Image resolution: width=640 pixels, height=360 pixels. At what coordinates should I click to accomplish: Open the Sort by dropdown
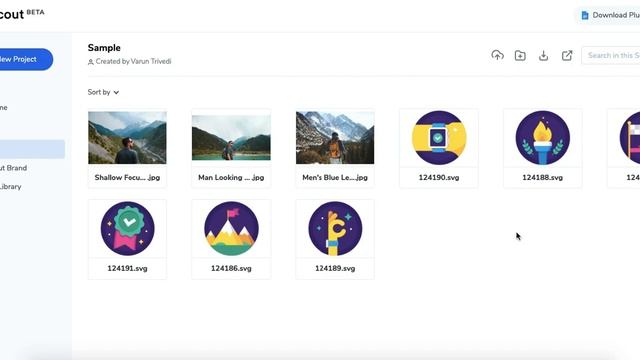(103, 92)
